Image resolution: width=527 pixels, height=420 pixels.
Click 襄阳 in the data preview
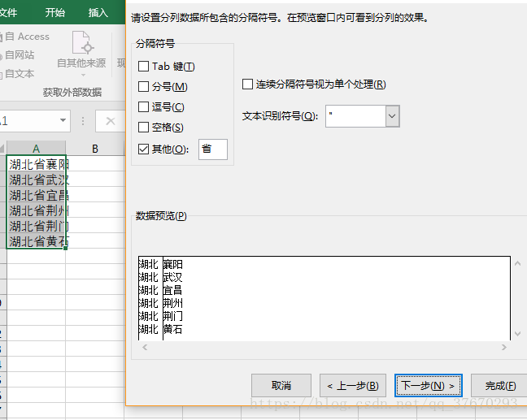click(x=172, y=265)
